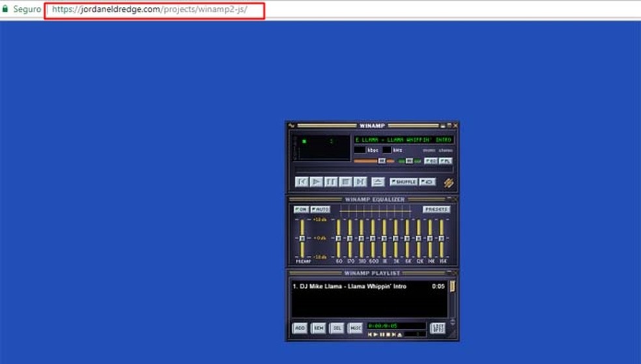Open the playlist REM menu
This screenshot has height=364, width=641.
319,328
